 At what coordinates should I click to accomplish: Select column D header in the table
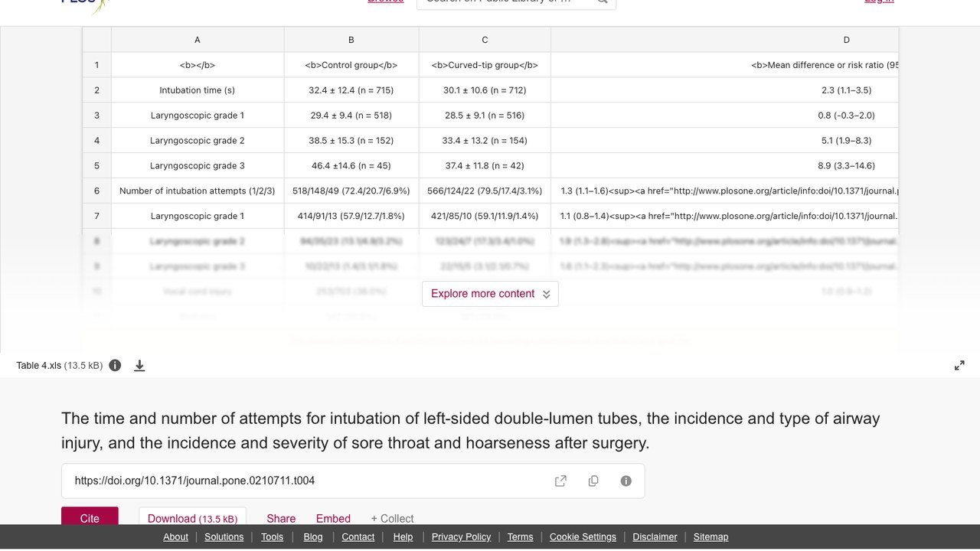[724, 40]
